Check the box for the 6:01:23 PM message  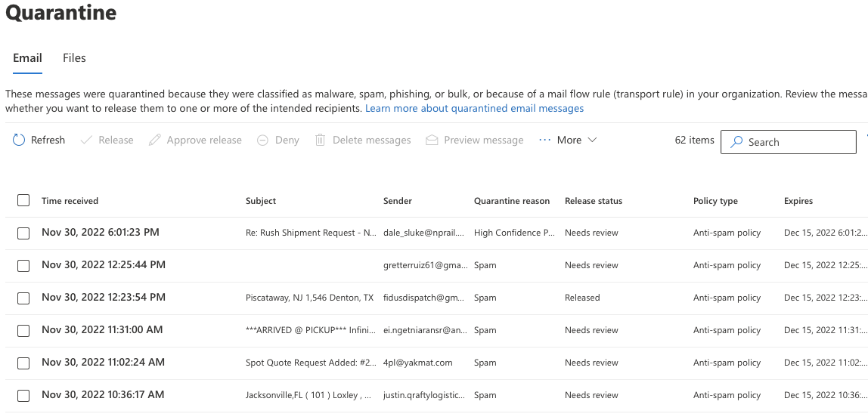(x=23, y=233)
